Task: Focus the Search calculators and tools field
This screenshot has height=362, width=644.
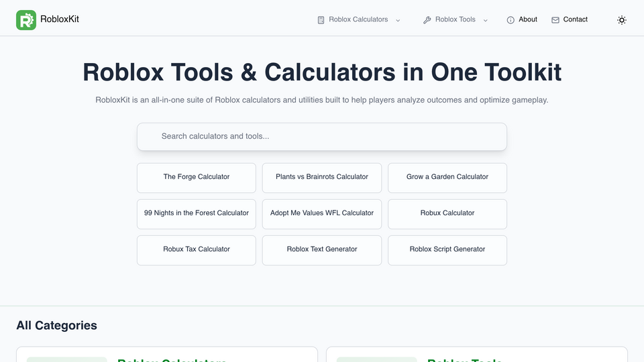Action: coord(322,136)
